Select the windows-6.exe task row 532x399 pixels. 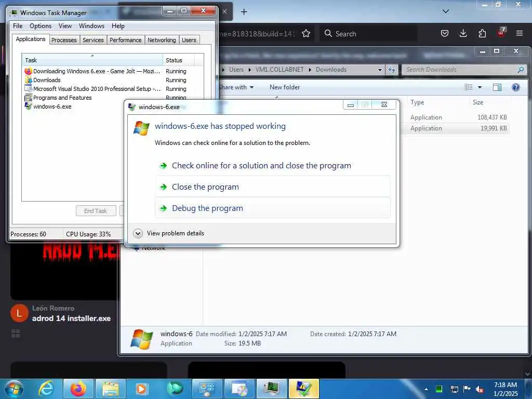click(x=74, y=107)
